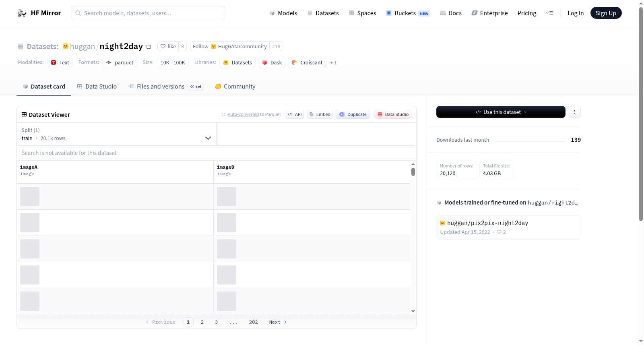
Task: Open the Datasets nav link
Action: [x=323, y=13]
